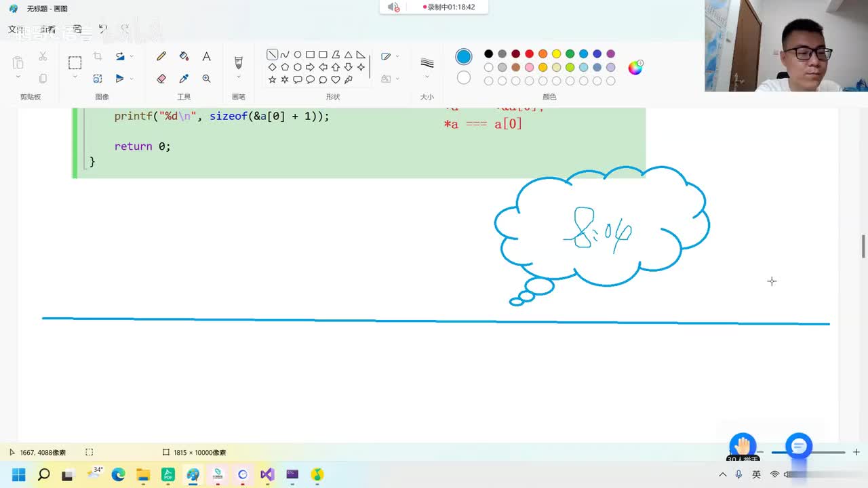Viewport: 868px width, 488px height.
Task: Select the Lightning bolt shape
Action: (348, 79)
